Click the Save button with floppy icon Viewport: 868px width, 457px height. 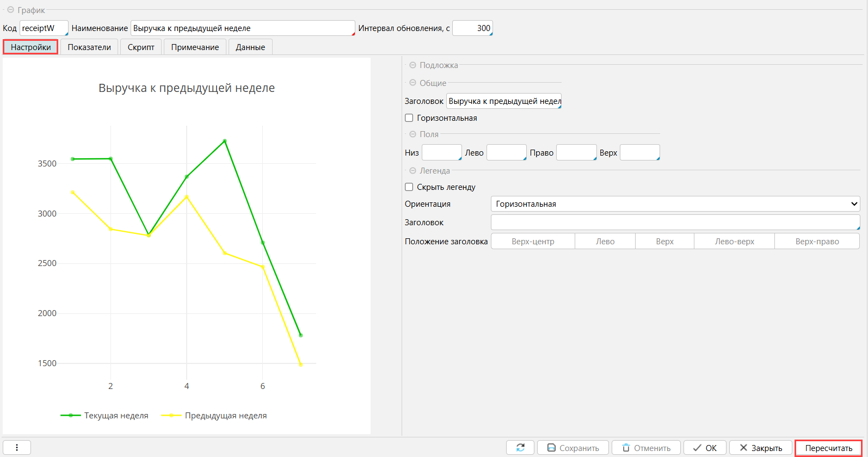click(x=572, y=448)
